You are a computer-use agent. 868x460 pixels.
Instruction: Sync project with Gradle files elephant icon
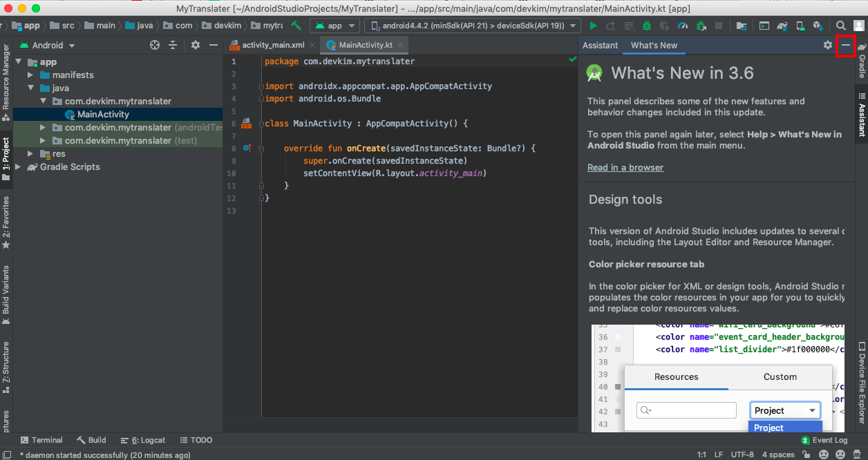[x=782, y=26]
